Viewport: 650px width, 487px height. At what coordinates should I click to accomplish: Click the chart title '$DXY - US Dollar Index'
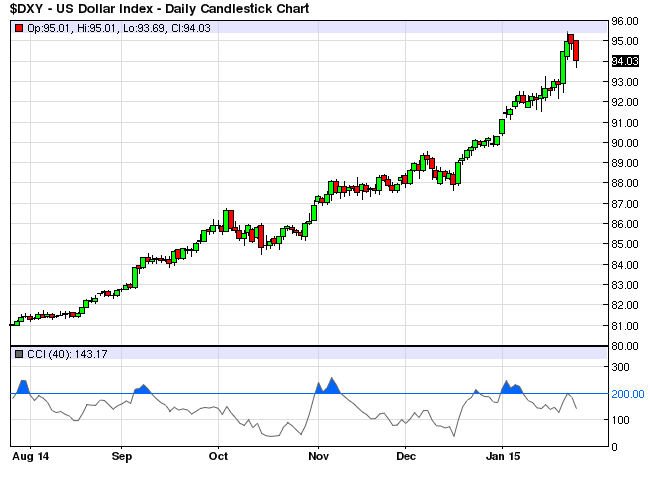82,9
